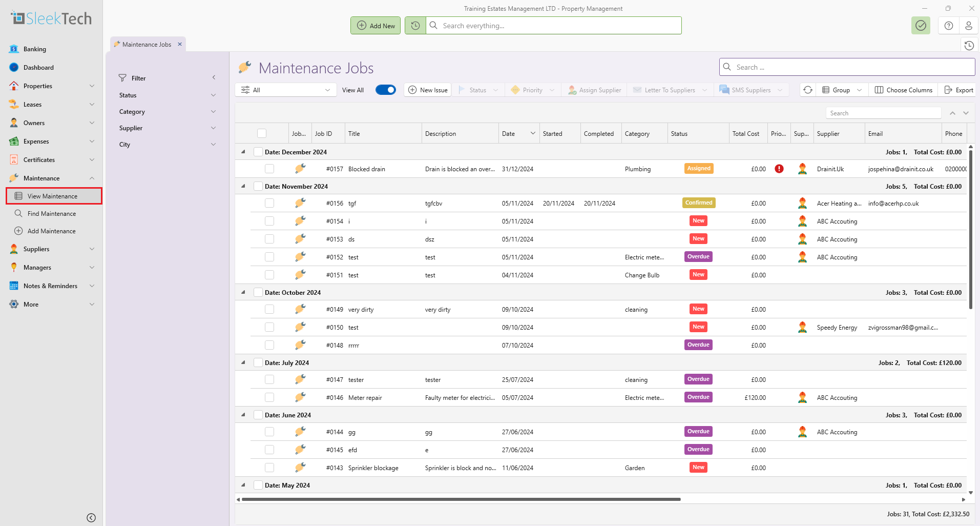Select the checkbox for job #0156

[x=269, y=203]
